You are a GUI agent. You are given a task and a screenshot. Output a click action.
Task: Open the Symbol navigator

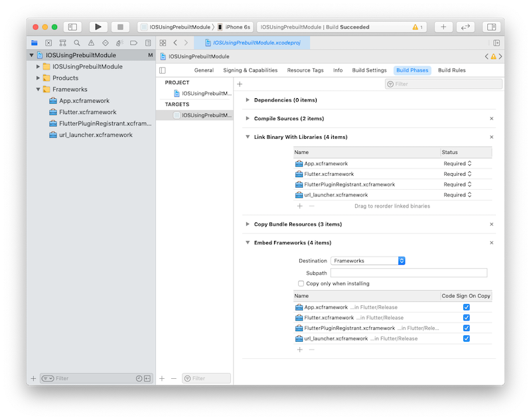(x=62, y=42)
